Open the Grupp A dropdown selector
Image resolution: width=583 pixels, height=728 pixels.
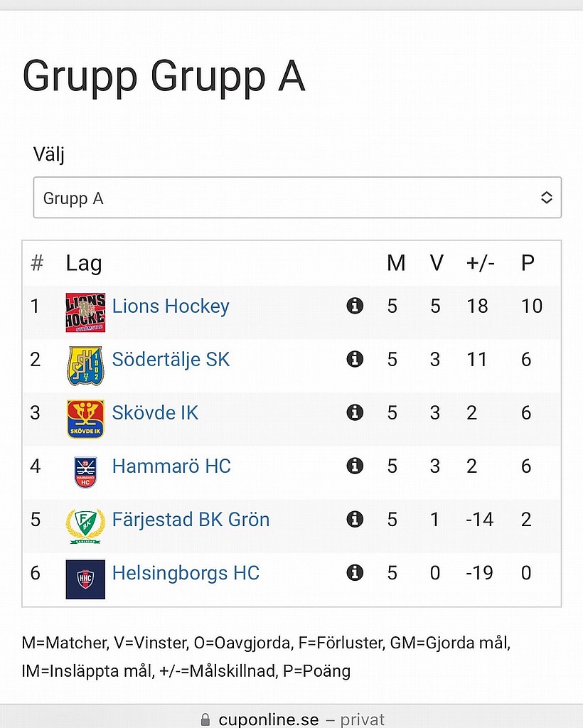[297, 198]
